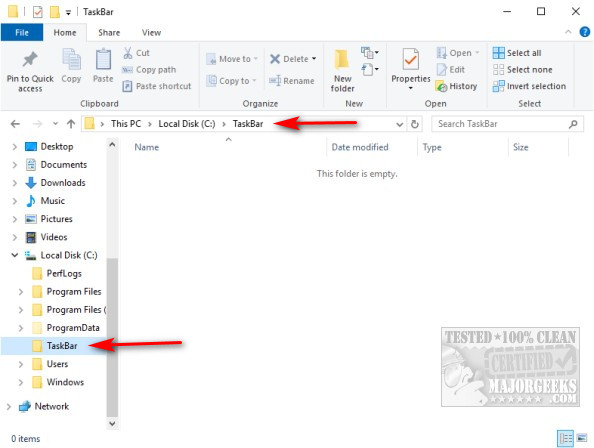The image size is (594, 448).
Task: Click the Properties icon in Quick Access Toolbar
Action: click(38, 12)
